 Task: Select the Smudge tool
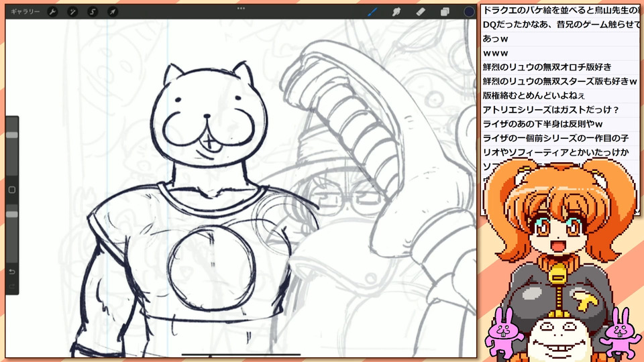(396, 11)
